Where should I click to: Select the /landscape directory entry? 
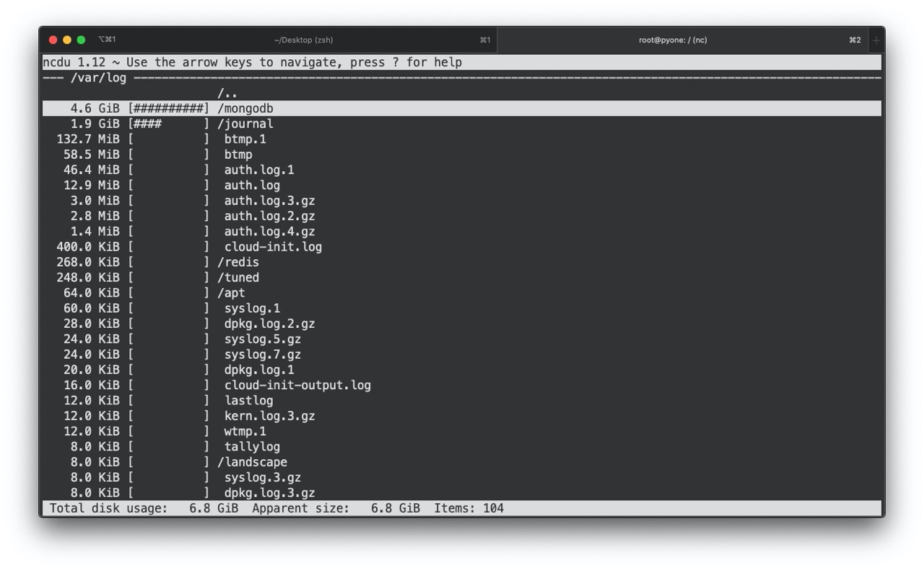coord(252,462)
